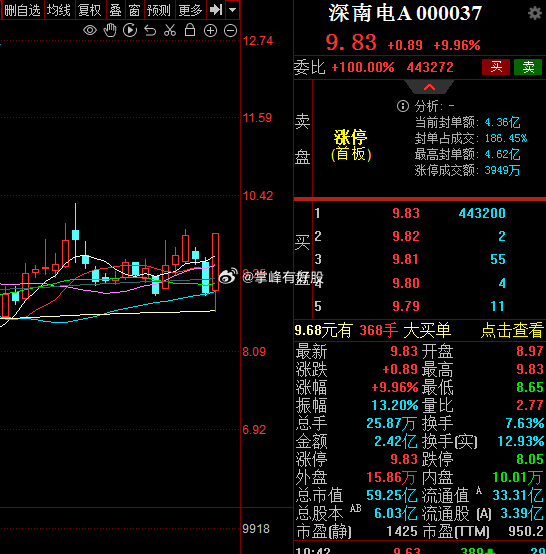
Task: Select the scissors cut tool
Action: 170,30
